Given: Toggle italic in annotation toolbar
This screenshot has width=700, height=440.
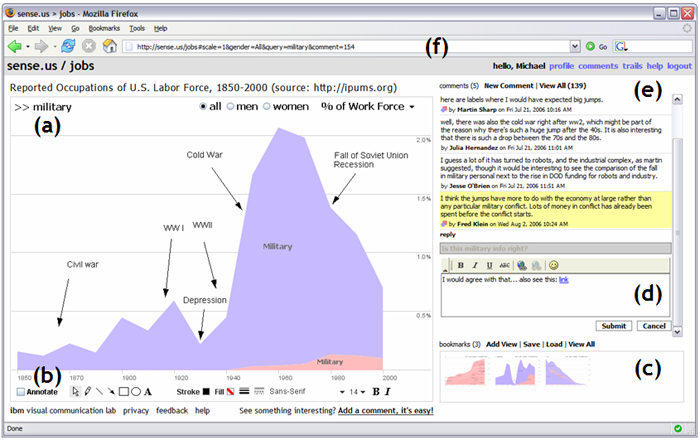Looking at the screenshot, I should coord(388,391).
